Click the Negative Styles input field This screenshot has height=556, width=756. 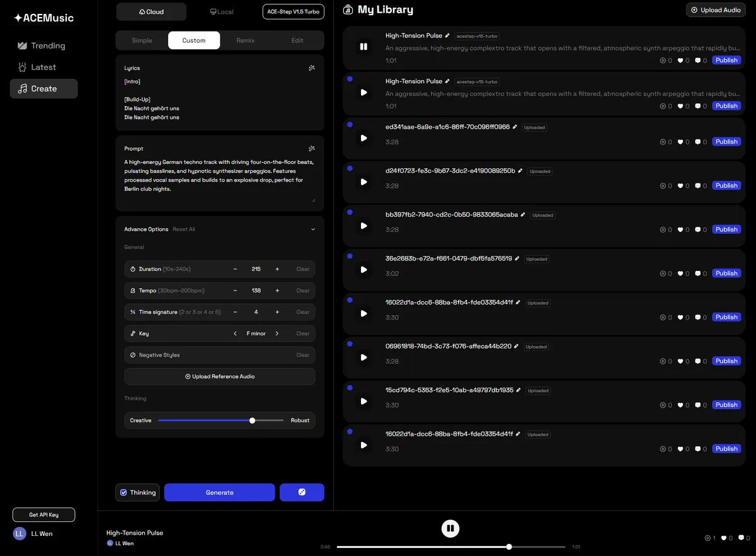coord(220,355)
